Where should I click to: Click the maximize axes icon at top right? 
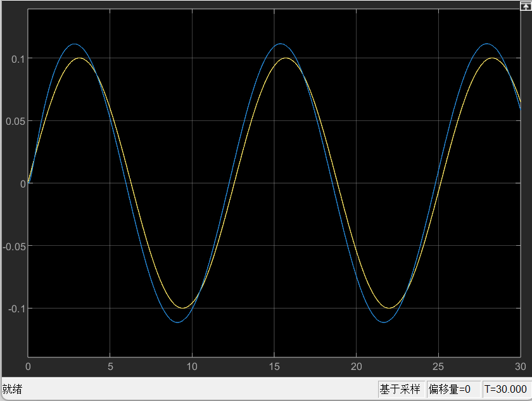tap(525, 4)
